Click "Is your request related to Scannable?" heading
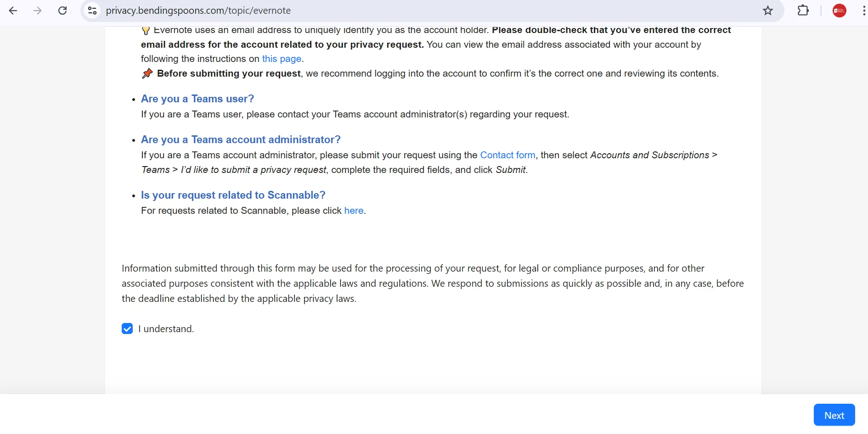The width and height of the screenshot is (868, 434). tap(233, 195)
